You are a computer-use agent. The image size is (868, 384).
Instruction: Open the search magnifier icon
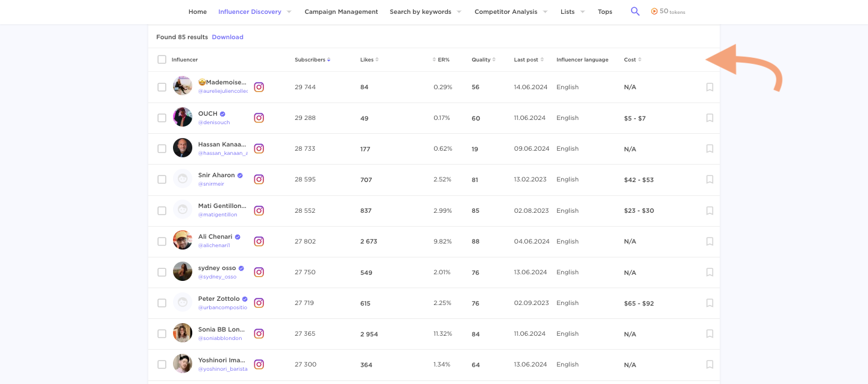(x=635, y=11)
